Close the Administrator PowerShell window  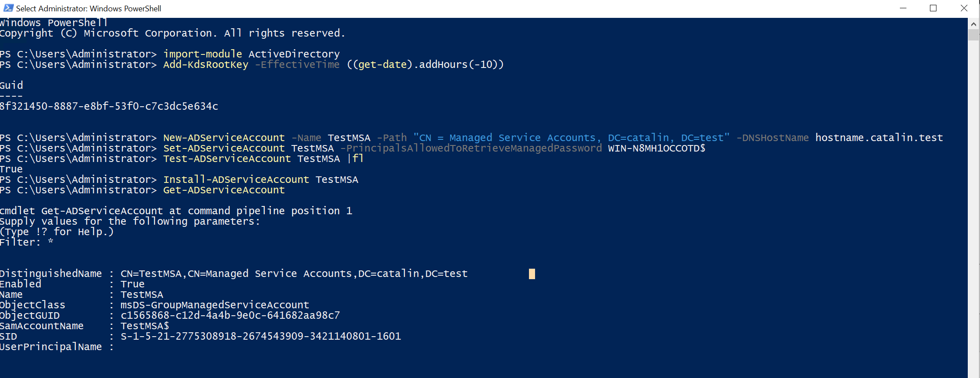(964, 8)
